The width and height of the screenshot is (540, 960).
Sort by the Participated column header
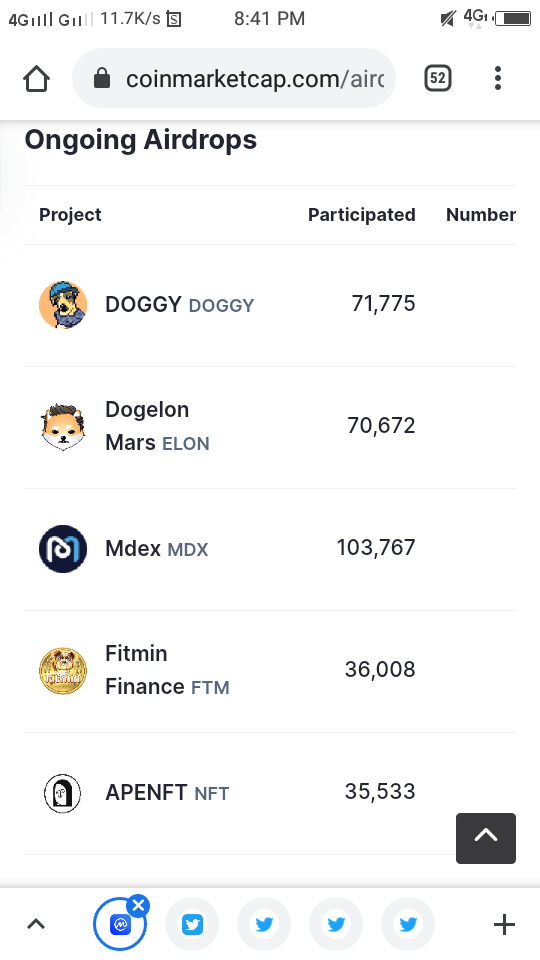pyautogui.click(x=361, y=215)
